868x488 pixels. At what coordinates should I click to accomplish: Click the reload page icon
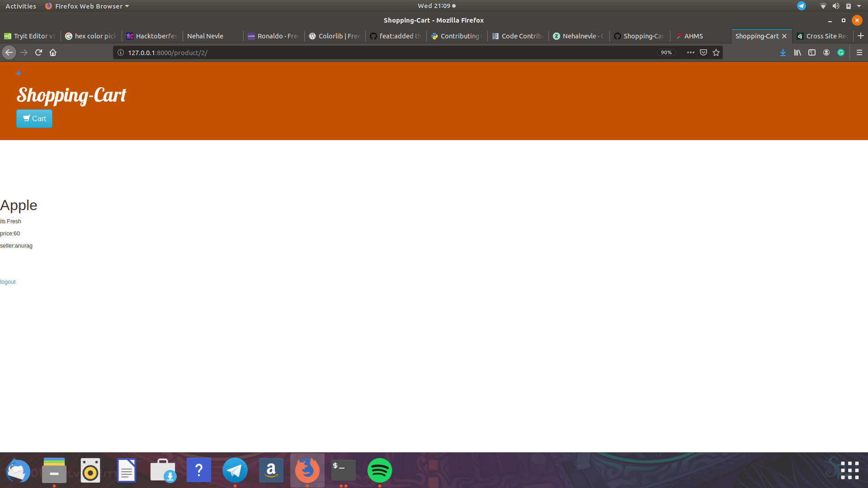tap(38, 52)
